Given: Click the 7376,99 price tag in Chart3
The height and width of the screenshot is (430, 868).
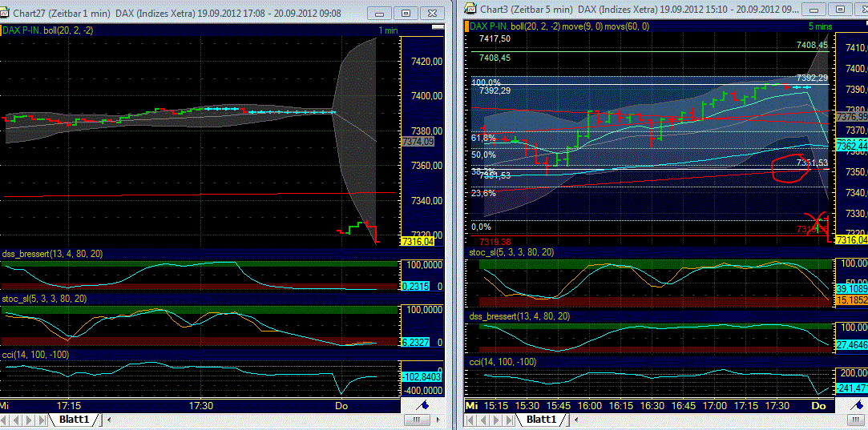Looking at the screenshot, I should pyautogui.click(x=851, y=117).
